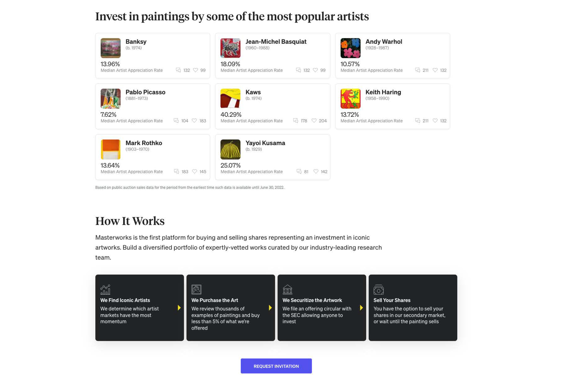Click Keith Haring's comment bubble icon
Viewport: 561px width, 392px height.
pyautogui.click(x=418, y=121)
